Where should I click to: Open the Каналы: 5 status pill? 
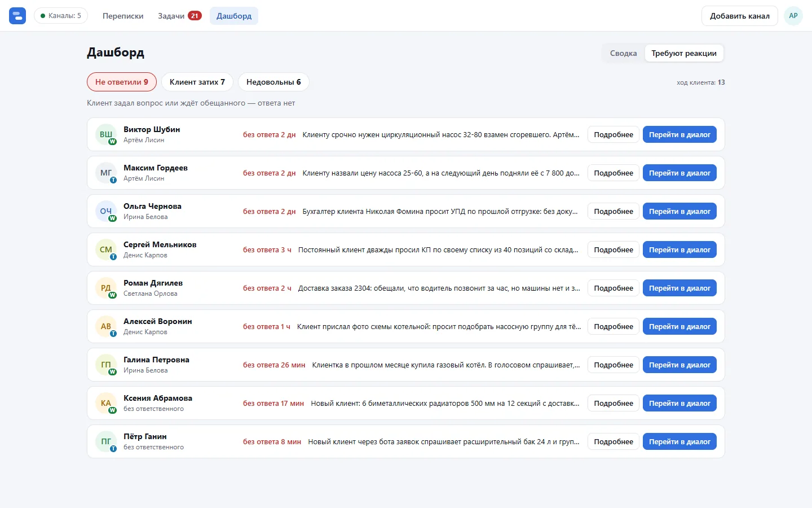point(61,16)
